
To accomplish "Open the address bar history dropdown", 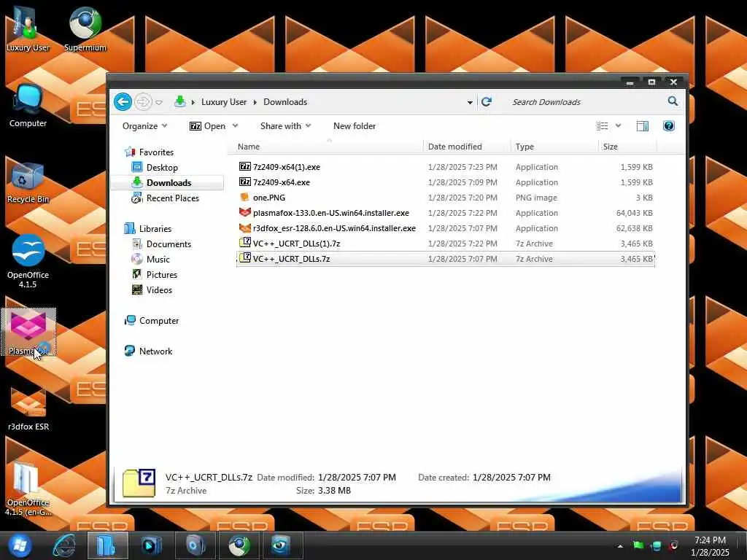I will pyautogui.click(x=470, y=102).
